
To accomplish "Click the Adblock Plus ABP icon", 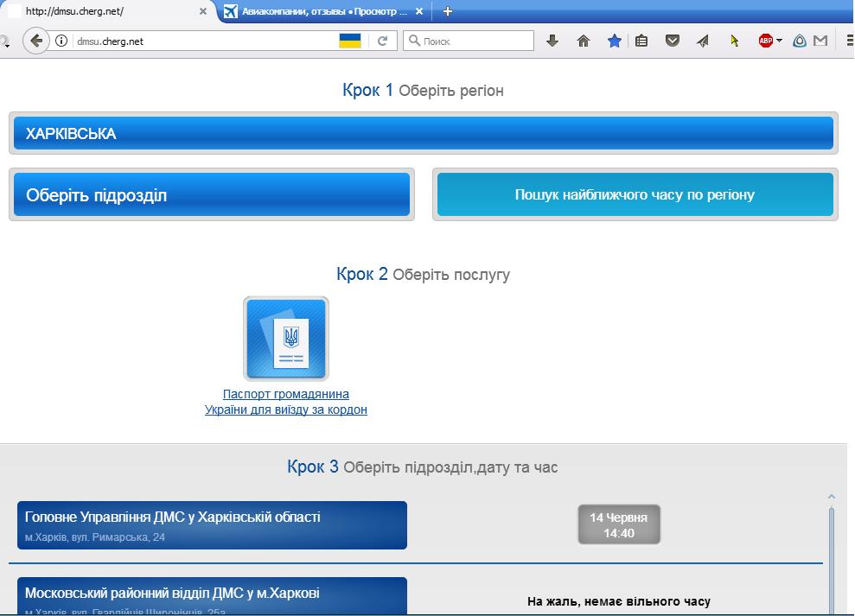I will point(765,41).
